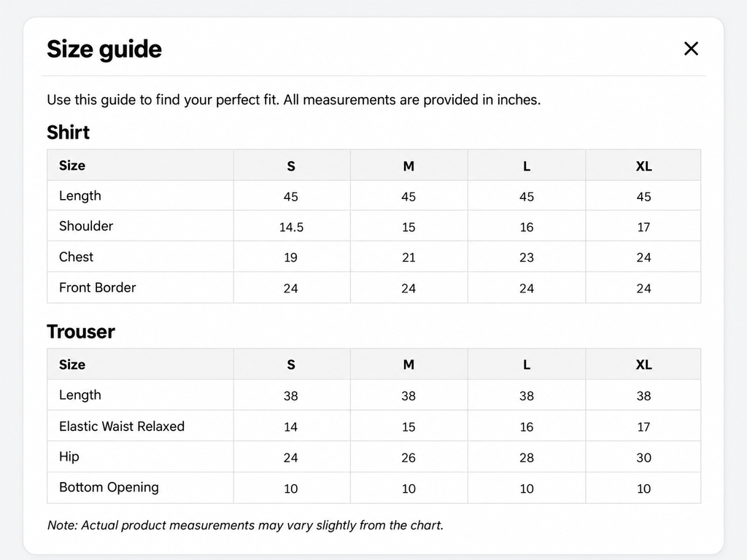Select the Shirt section heading

coord(68,133)
